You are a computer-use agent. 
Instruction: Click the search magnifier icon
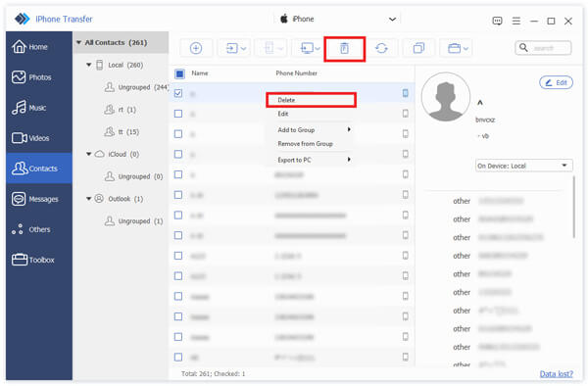pos(524,48)
